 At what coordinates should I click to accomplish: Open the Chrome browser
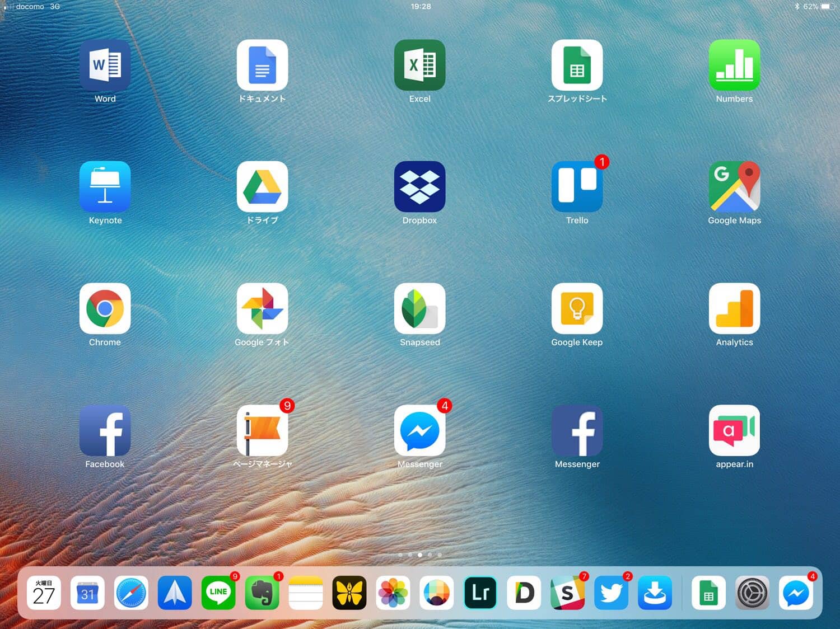click(x=105, y=309)
